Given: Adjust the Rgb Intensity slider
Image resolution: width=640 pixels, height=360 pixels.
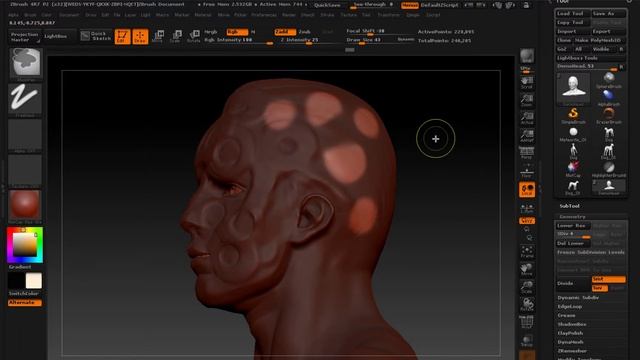Looking at the screenshot, I should click(x=238, y=40).
